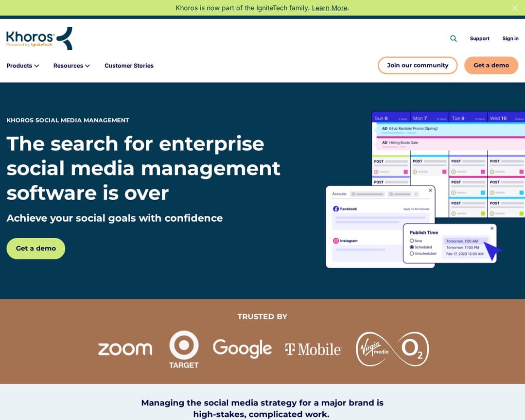Click the green 'Get a demo' hero button
Image resolution: width=525 pixels, height=420 pixels.
tap(35, 248)
